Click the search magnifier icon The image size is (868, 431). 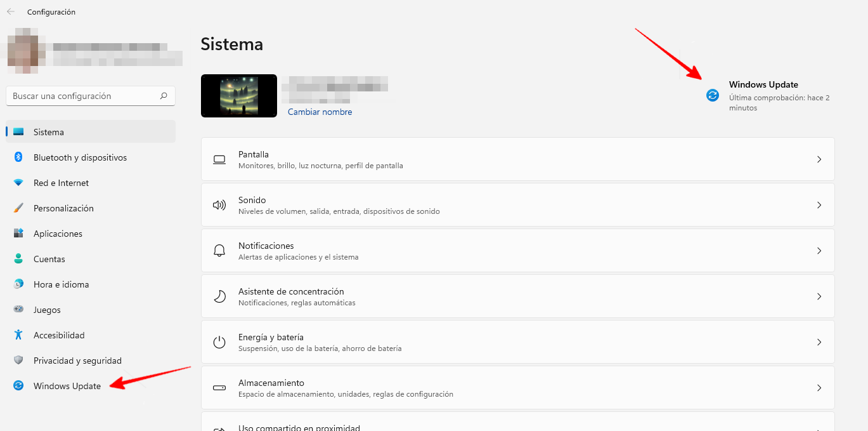164,96
